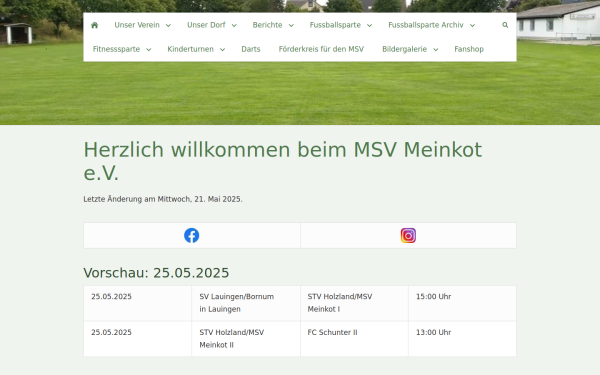The height and width of the screenshot is (375, 600).
Task: Expand the Fitnesssparte chevron
Action: coord(149,49)
